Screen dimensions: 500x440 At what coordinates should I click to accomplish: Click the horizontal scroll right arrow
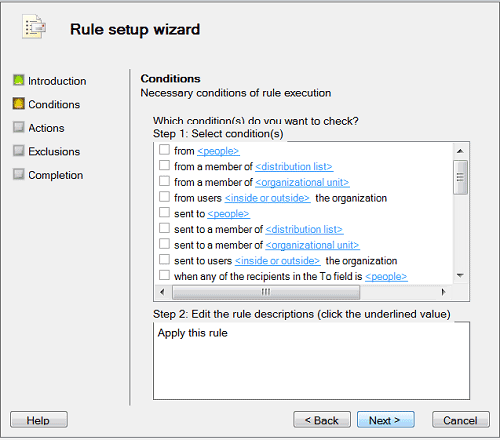[443, 292]
